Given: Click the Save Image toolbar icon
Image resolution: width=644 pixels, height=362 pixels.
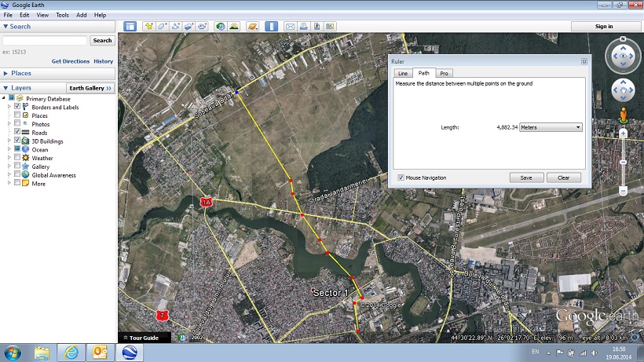Looking at the screenshot, I should pyautogui.click(x=330, y=26).
